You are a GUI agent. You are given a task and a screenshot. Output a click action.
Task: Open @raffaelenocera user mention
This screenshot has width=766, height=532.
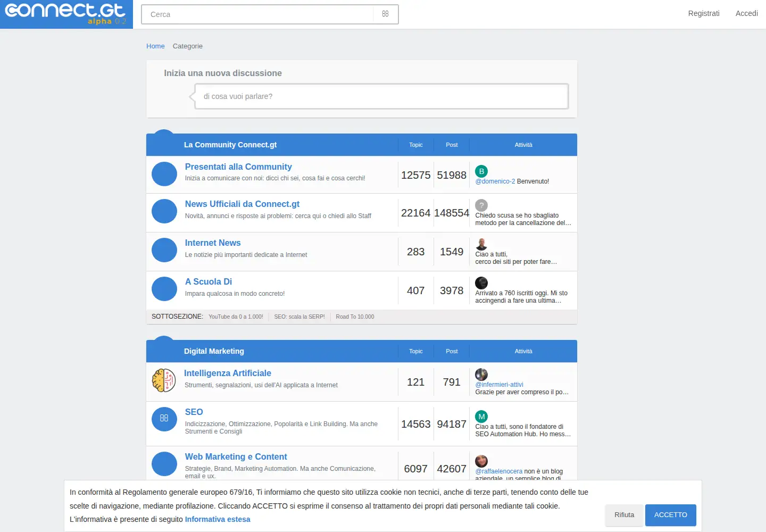coord(498,471)
